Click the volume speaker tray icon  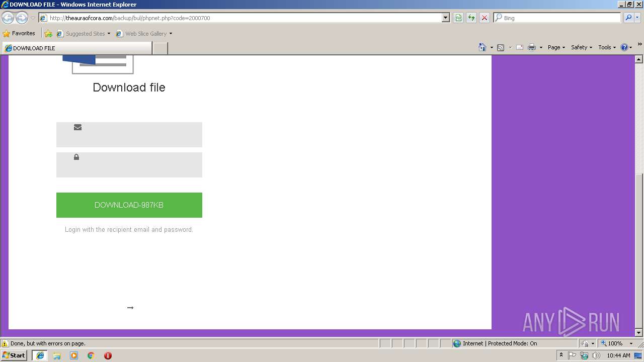(596, 355)
